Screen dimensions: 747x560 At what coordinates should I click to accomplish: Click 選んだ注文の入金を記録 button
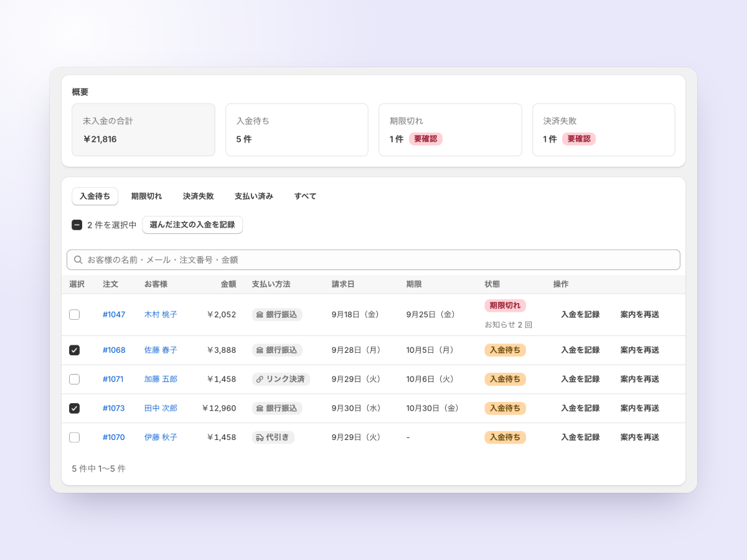192,225
